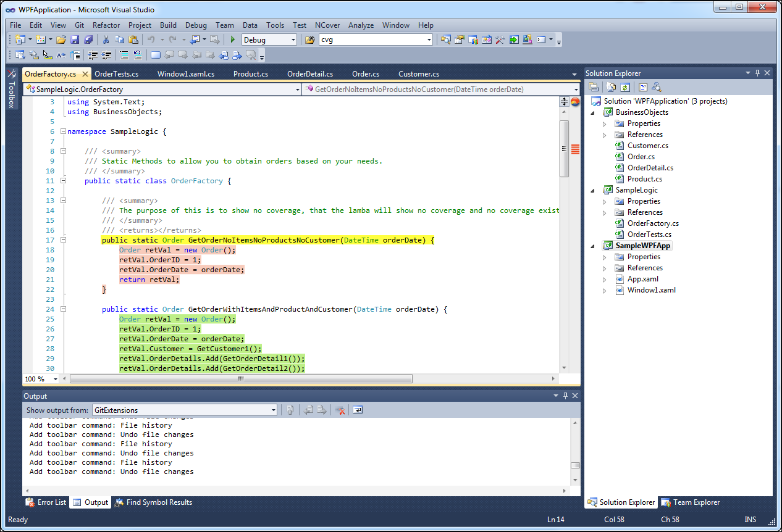Screen dimensions: 782x532
Task: Click View Class Diagram icon in Solution Explorer
Action: pos(656,87)
